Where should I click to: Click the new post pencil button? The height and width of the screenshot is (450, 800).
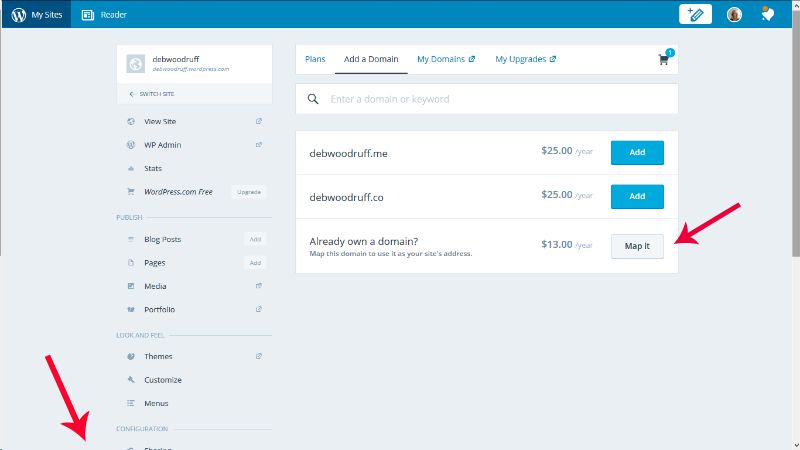[695, 14]
